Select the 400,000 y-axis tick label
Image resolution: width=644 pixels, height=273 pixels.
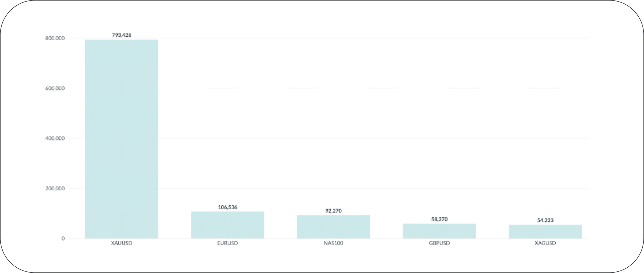point(55,138)
